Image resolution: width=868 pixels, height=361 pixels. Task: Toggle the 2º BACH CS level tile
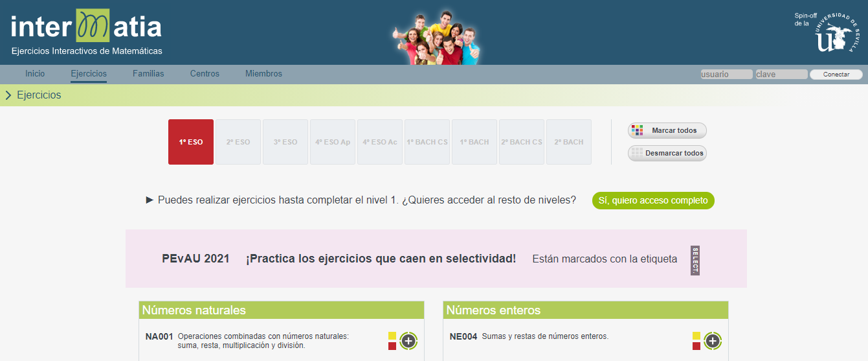tap(522, 142)
